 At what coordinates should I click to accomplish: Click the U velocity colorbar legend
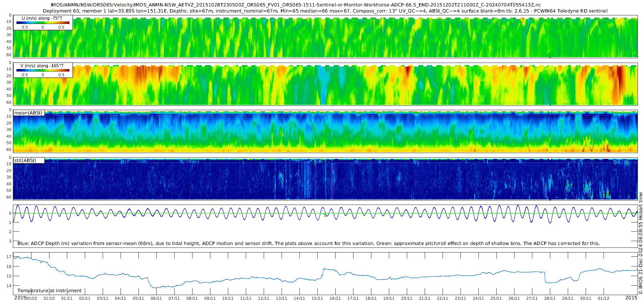pos(43,23)
